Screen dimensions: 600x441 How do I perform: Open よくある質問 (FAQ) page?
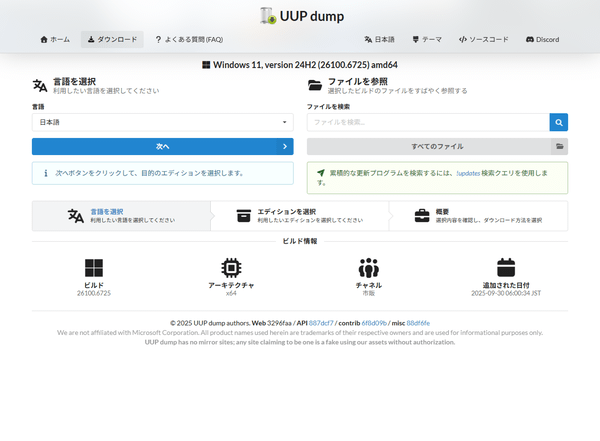pos(188,40)
